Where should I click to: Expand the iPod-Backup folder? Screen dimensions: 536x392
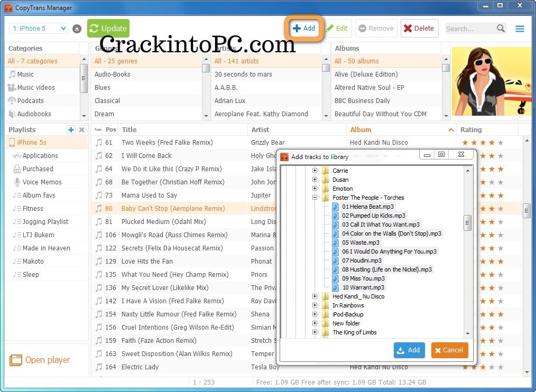pos(315,314)
